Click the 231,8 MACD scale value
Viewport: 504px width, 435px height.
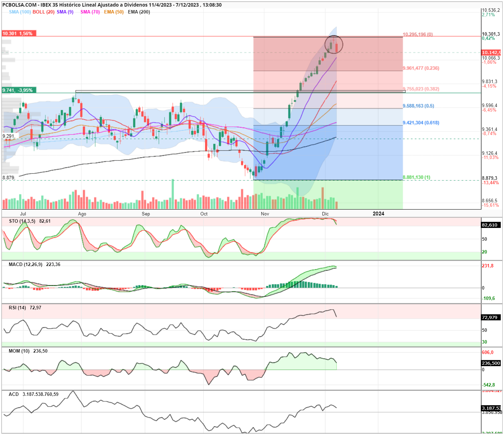488,266
